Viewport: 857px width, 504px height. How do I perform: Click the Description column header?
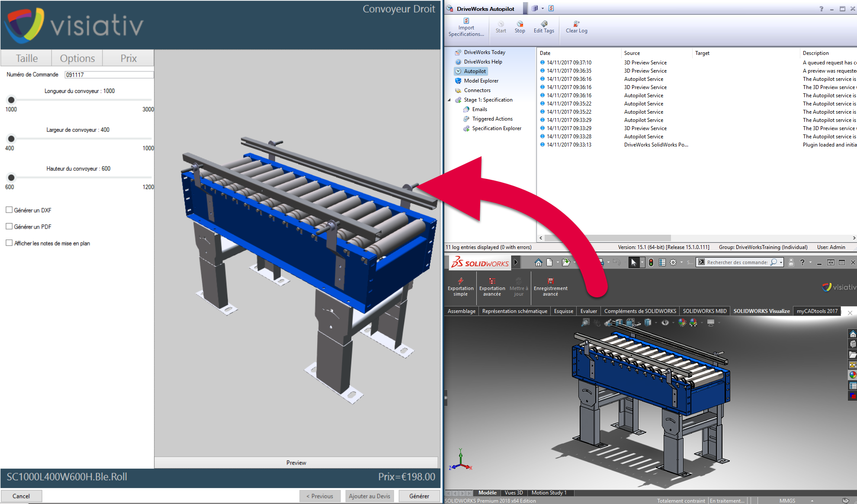click(815, 53)
